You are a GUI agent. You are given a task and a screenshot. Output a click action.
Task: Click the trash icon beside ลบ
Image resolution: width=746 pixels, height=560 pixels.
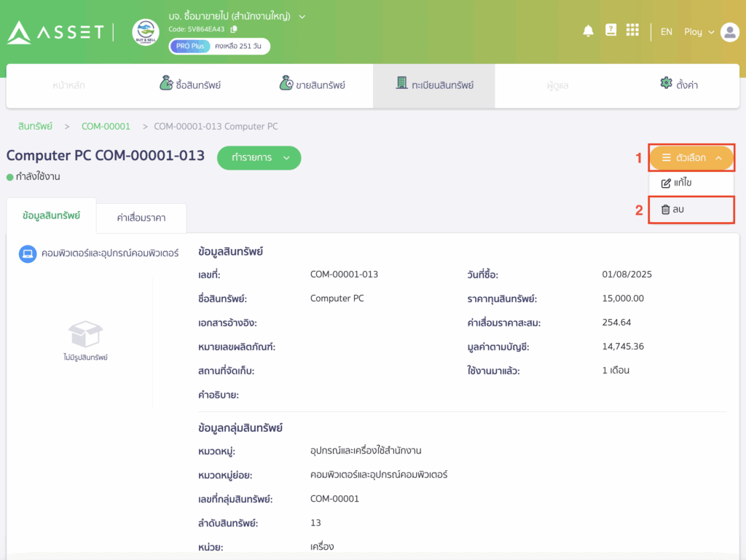pos(665,209)
